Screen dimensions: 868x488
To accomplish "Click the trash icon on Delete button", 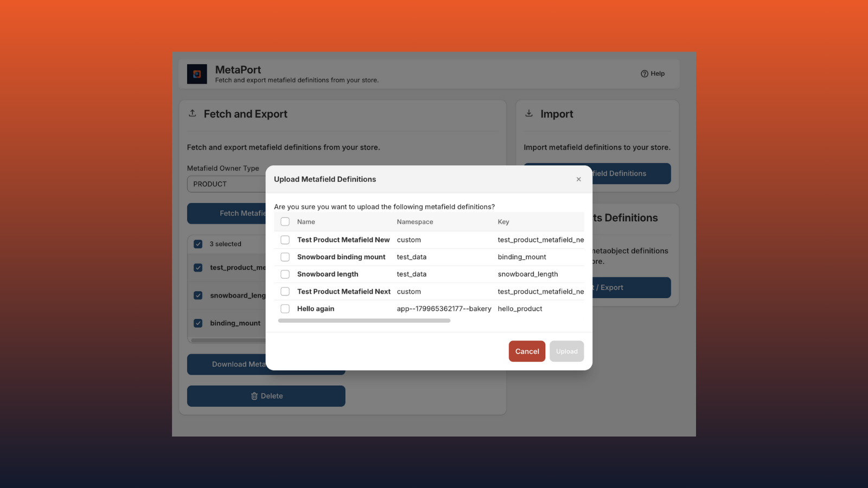I will tap(254, 396).
